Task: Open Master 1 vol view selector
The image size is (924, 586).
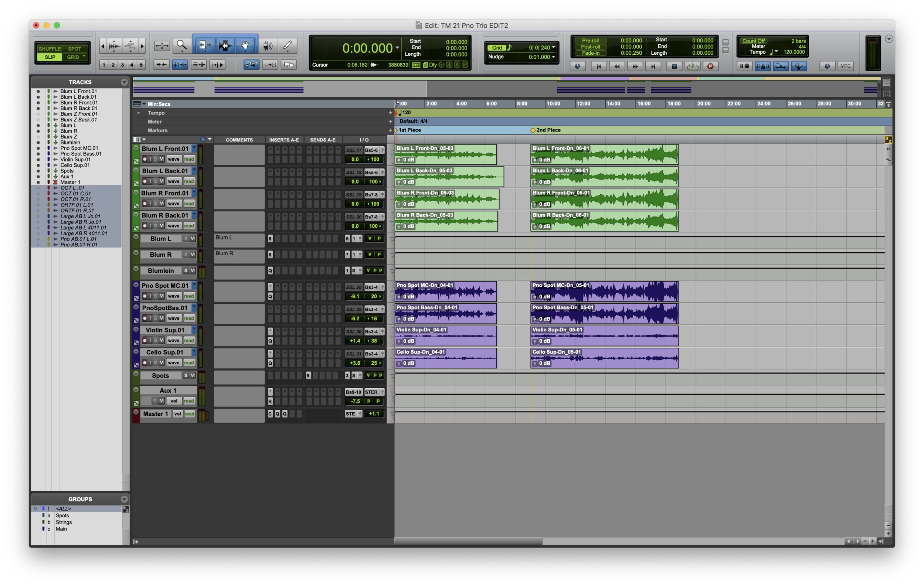Action: (177, 414)
